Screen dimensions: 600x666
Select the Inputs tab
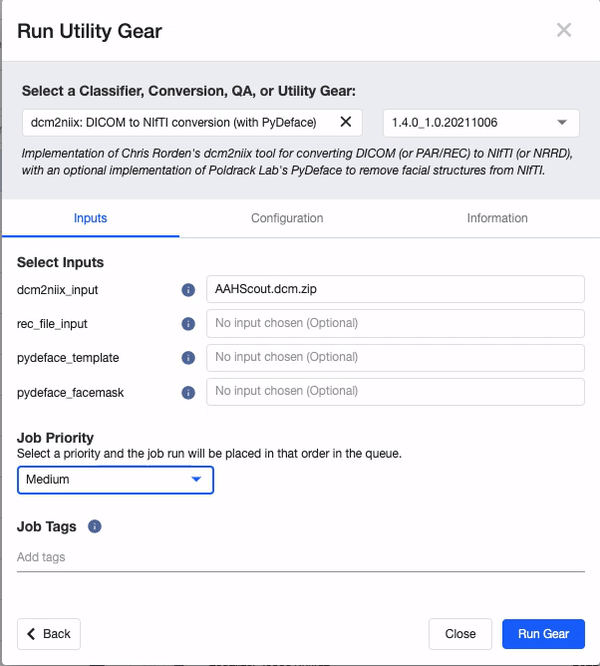click(91, 218)
